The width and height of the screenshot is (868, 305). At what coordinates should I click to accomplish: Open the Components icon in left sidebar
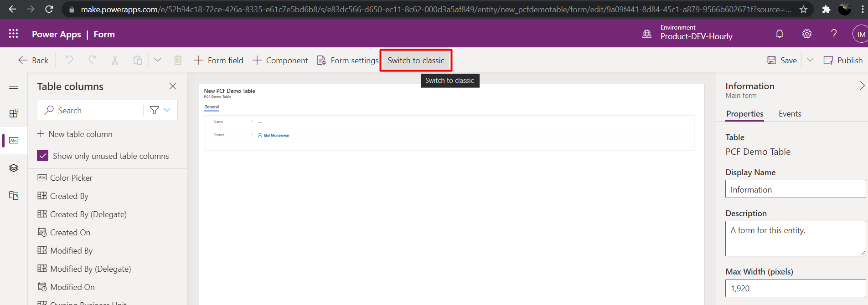14,113
